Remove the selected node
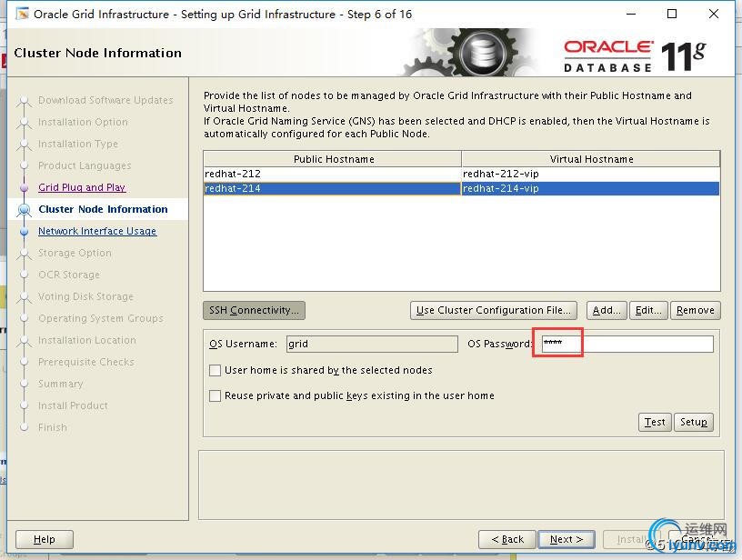Viewport: 742px width, 560px height. 695,310
